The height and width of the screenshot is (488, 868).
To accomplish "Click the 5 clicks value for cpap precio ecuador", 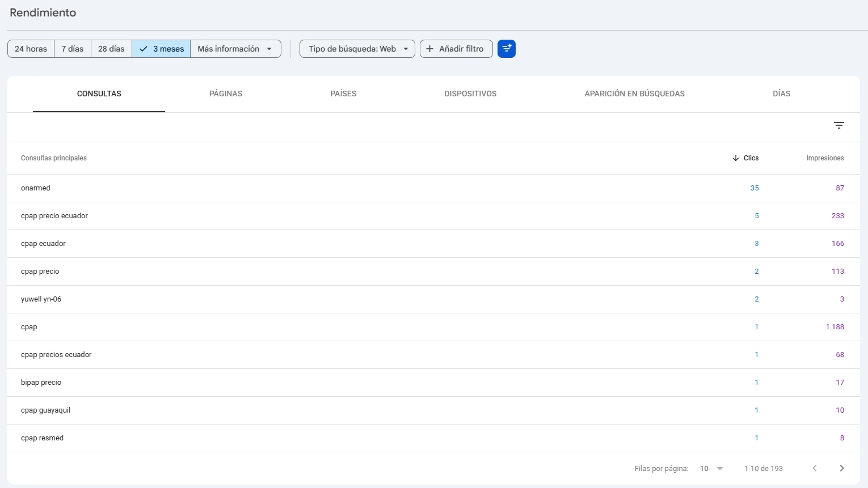I will pos(757,216).
